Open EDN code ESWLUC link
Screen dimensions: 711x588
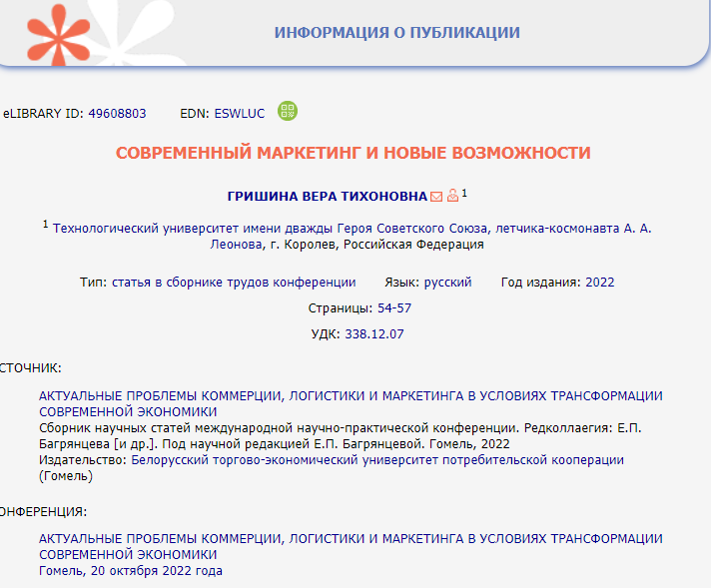240,114
